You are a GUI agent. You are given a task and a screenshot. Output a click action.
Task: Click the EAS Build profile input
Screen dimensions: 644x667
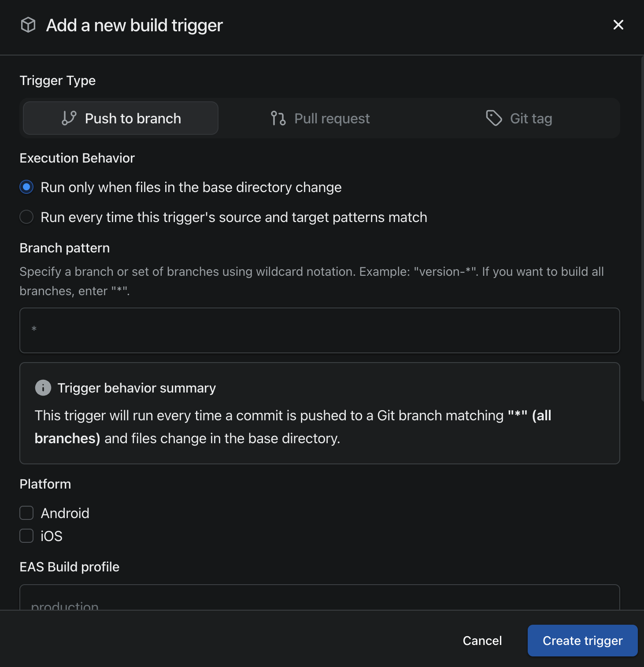[320, 598]
